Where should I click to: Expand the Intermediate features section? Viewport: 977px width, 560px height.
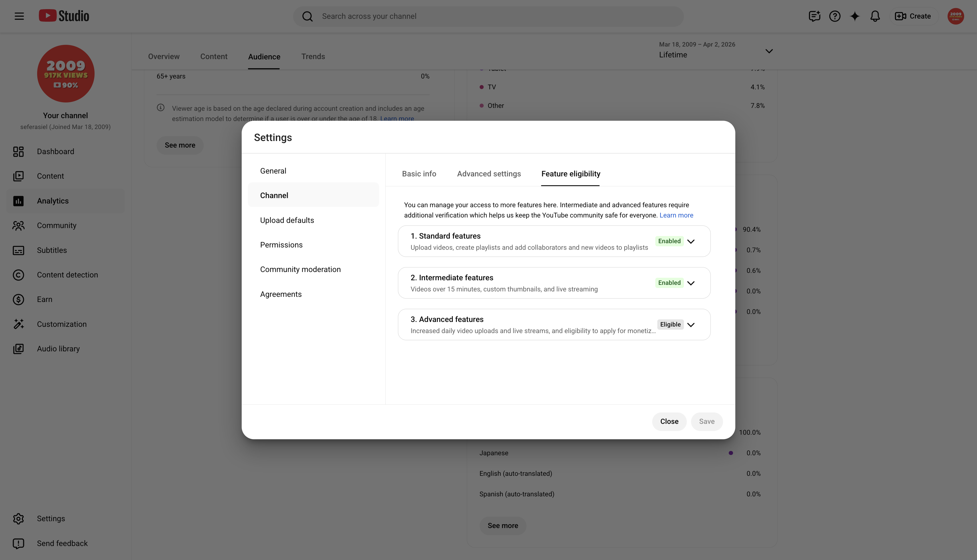coord(691,283)
